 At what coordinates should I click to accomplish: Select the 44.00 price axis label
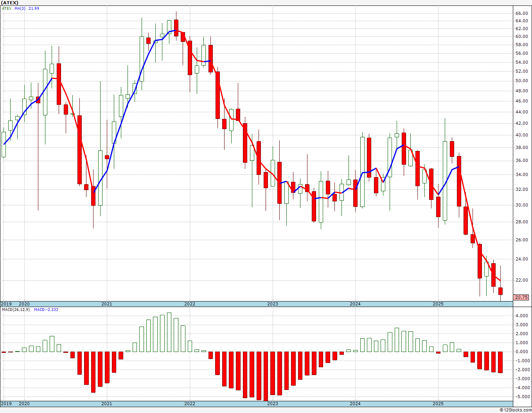(521, 112)
